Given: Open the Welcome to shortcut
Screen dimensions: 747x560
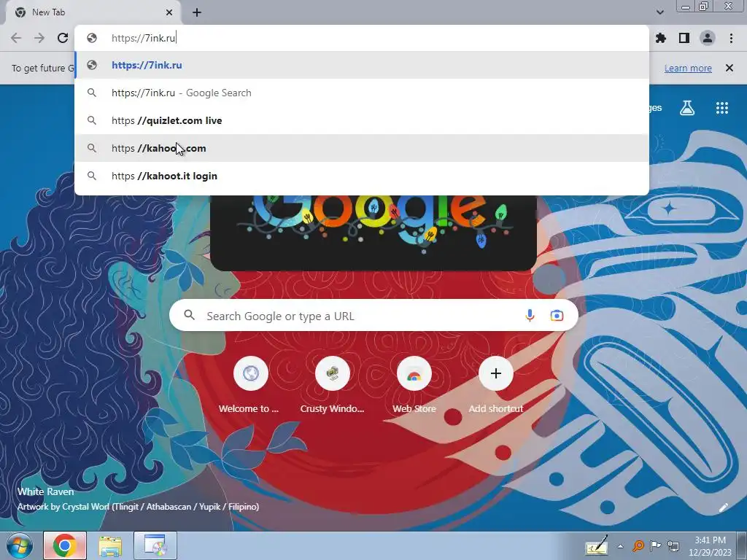Looking at the screenshot, I should (x=251, y=373).
